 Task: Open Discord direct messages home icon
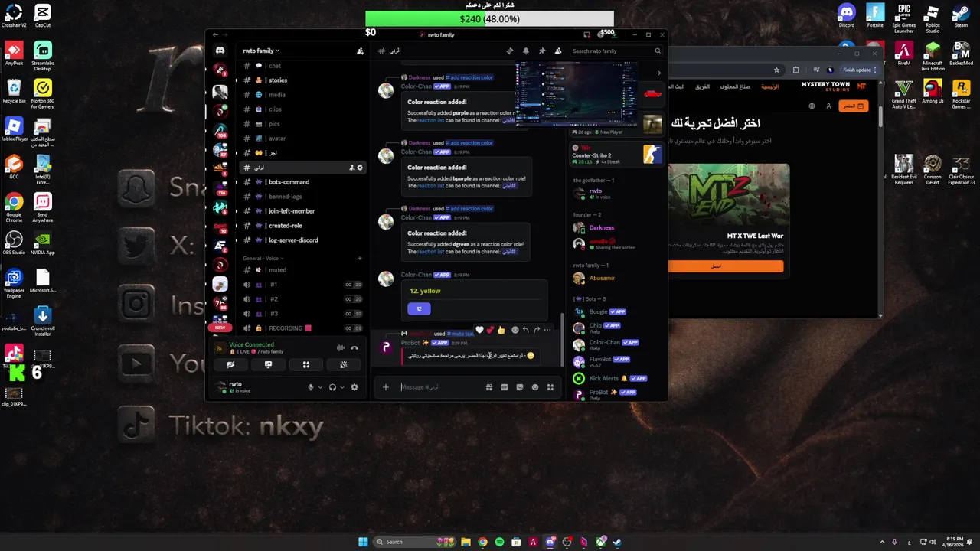[220, 51]
